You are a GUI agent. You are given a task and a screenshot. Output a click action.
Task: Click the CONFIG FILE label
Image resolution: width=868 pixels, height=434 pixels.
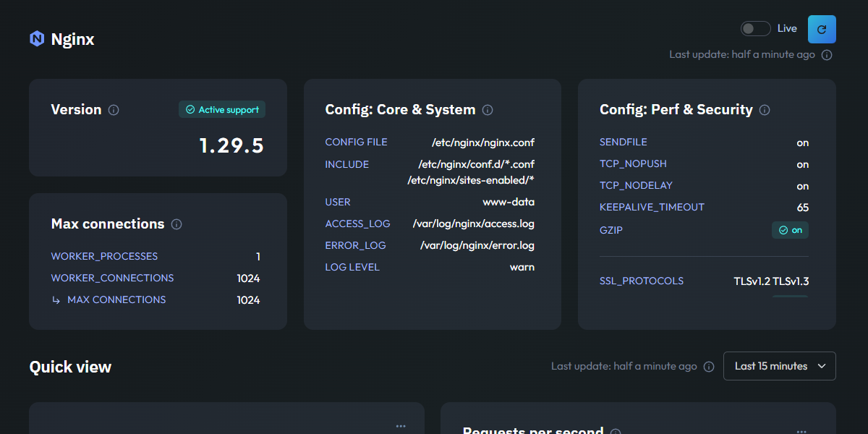click(356, 142)
